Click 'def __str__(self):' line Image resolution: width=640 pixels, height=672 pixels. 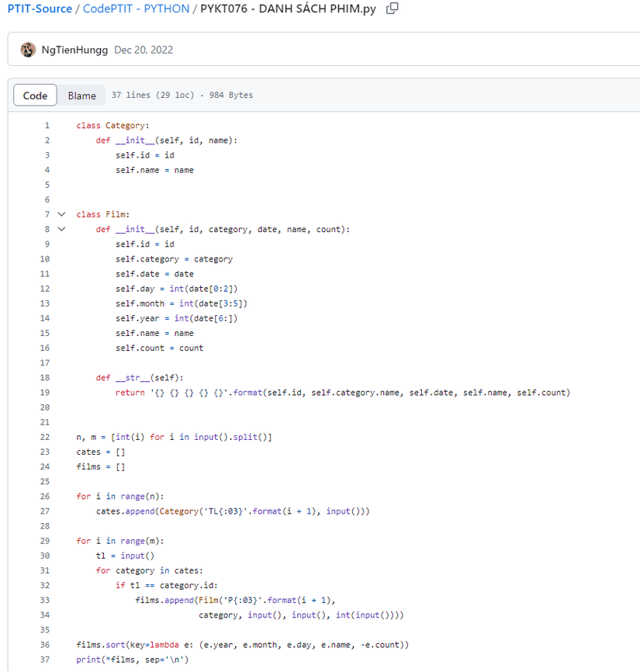140,378
